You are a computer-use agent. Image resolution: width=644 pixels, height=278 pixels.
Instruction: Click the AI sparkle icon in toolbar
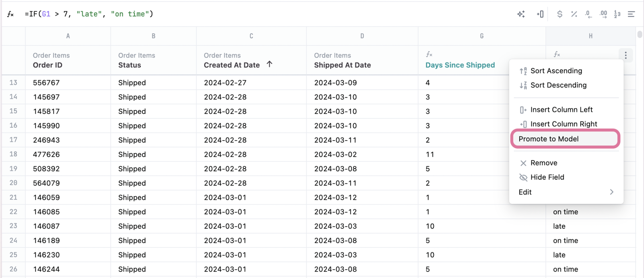tap(521, 14)
